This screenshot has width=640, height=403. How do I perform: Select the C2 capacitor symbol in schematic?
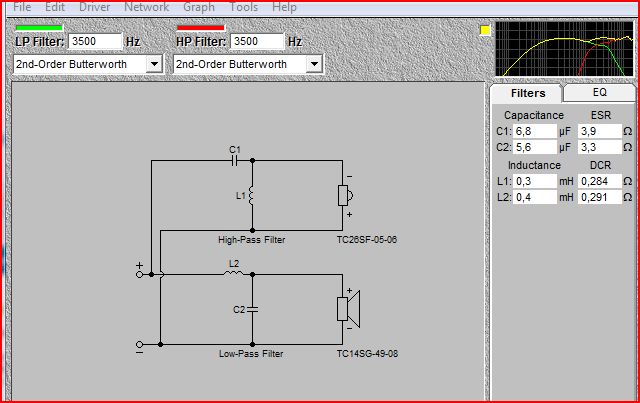coord(252,309)
